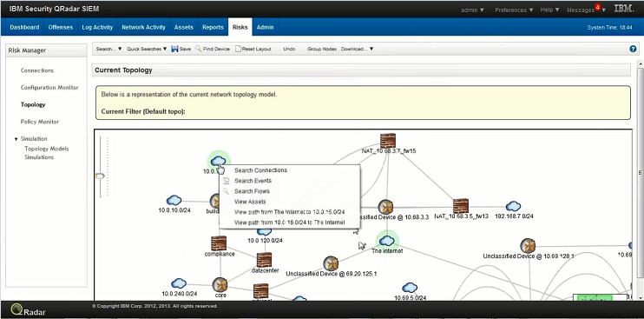Viewport: 644px width, 319px height.
Task: Click the 10.0.240.0/24 cloud node
Action: pos(179,283)
